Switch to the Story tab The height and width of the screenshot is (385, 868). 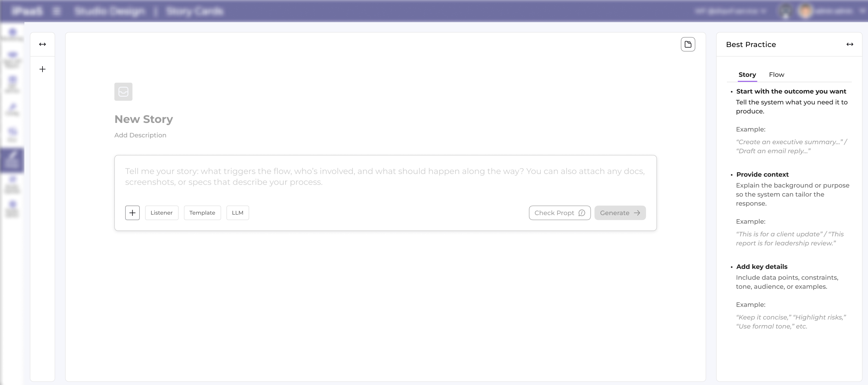point(747,75)
